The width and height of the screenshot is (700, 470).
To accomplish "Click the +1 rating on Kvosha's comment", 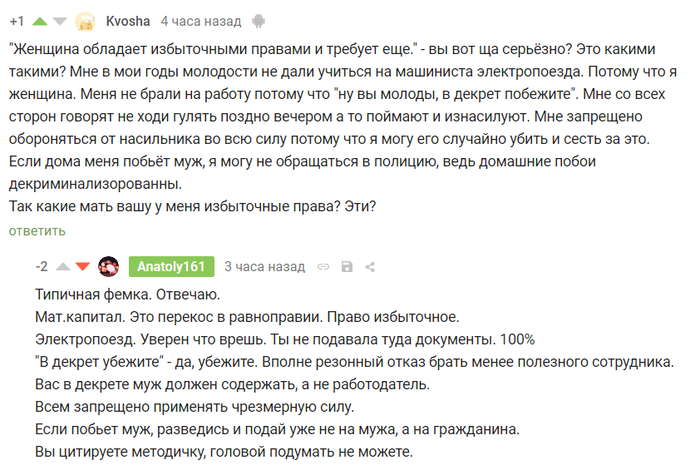I will click(17, 20).
